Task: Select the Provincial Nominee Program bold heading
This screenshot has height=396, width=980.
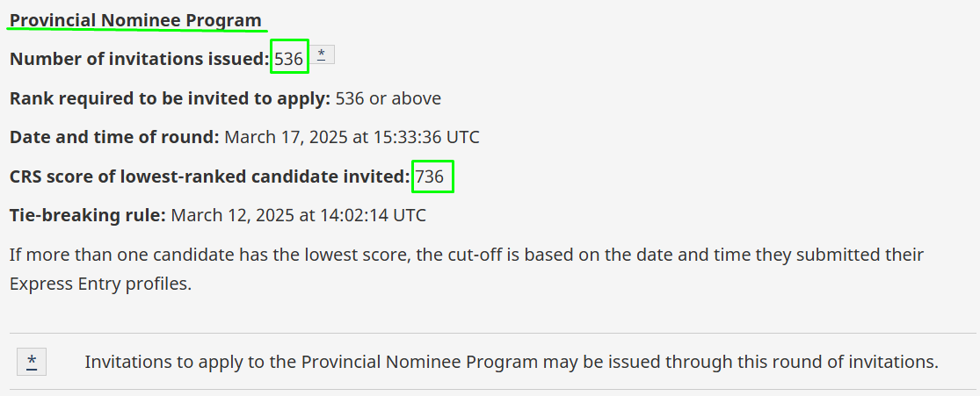Action: pos(135,20)
